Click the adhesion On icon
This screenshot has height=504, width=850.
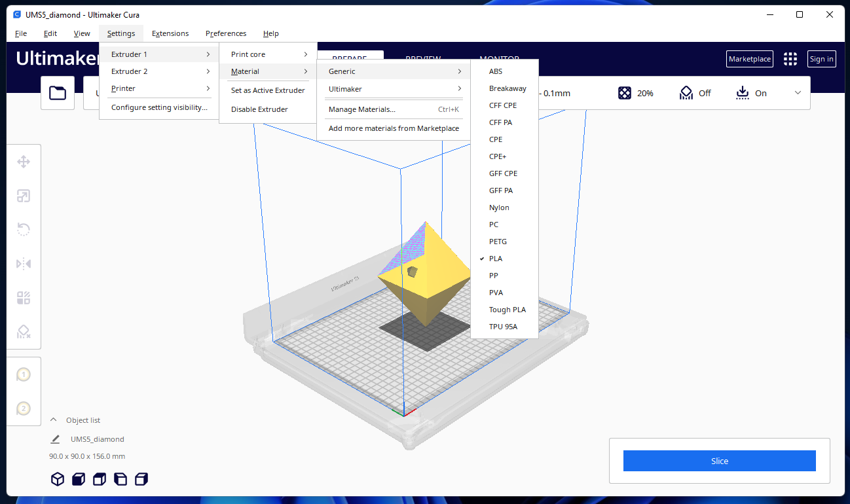[742, 93]
